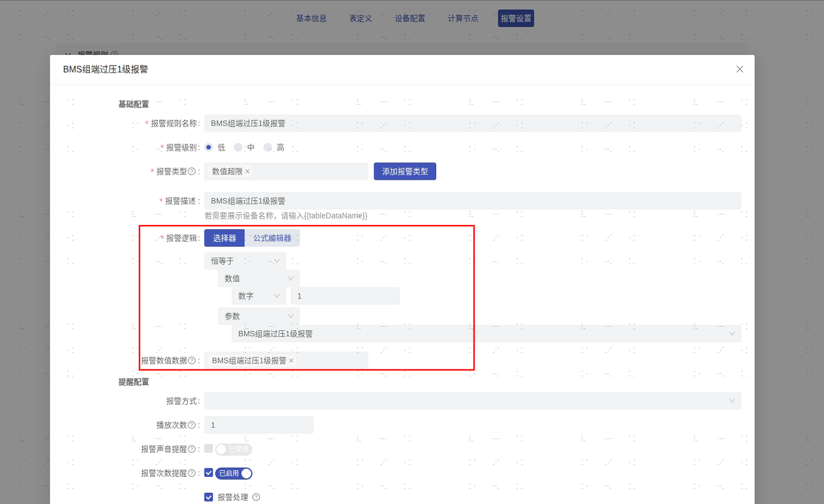This screenshot has height=504, width=824.
Task: Click help icon next to 报警处理
Action: 256,498
